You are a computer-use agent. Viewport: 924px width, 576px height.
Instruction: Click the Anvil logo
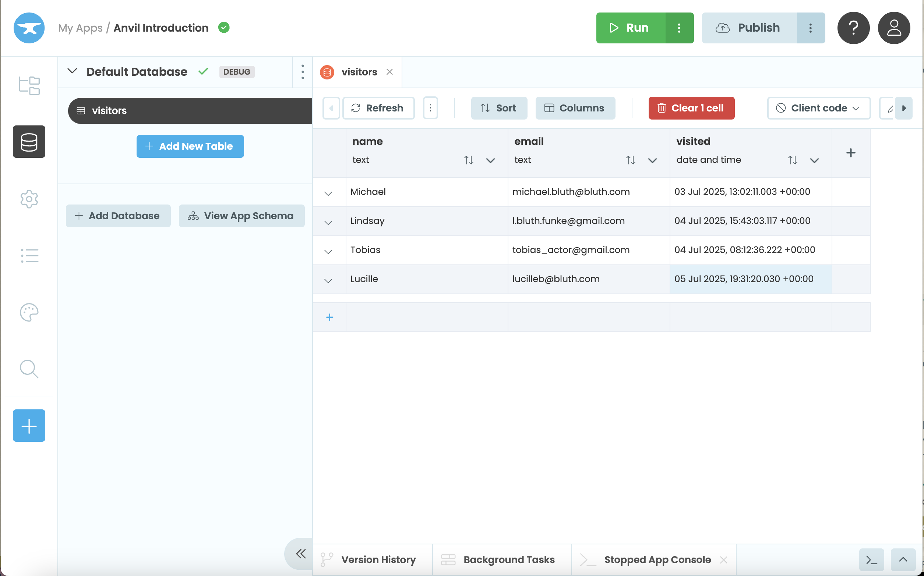tap(29, 28)
